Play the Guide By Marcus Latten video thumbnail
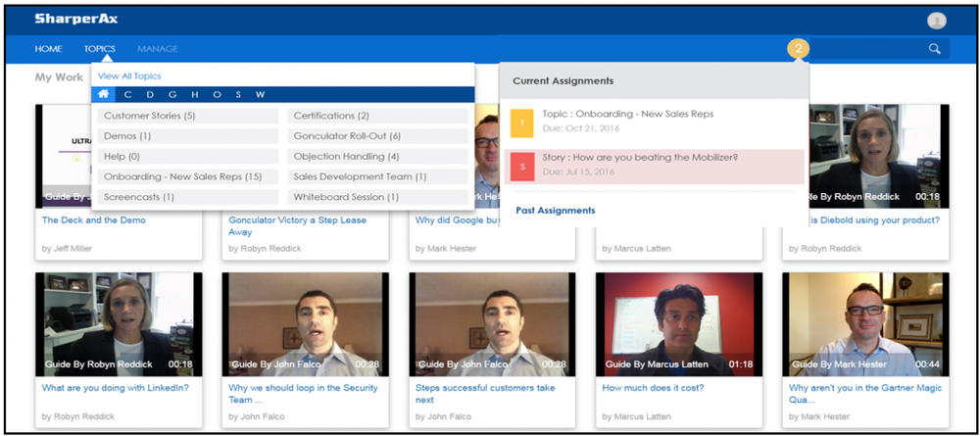The height and width of the screenshot is (436, 980). tap(679, 324)
